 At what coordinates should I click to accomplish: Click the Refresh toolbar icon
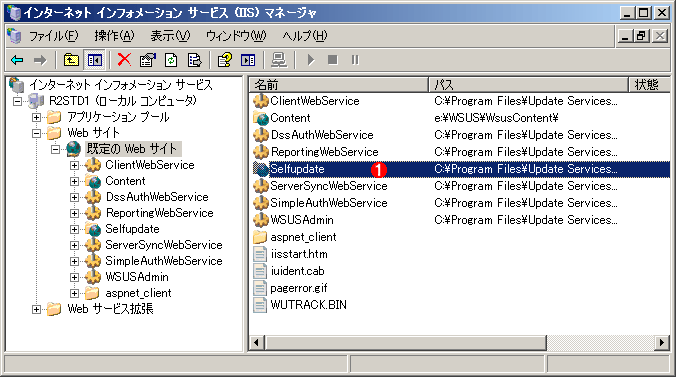[x=171, y=60]
